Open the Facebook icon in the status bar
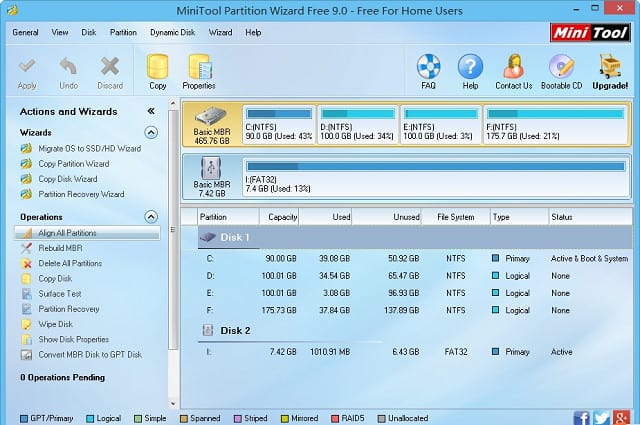 (581, 418)
